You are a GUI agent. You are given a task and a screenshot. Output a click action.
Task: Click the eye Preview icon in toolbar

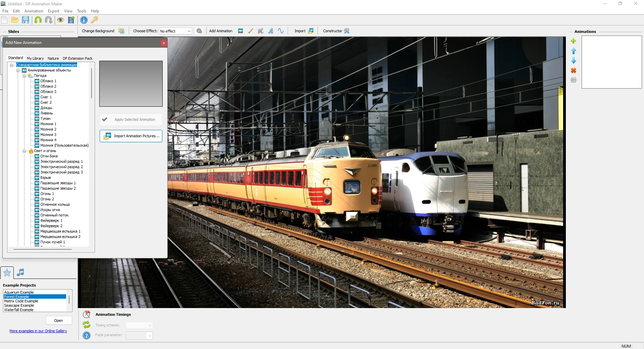tap(60, 20)
